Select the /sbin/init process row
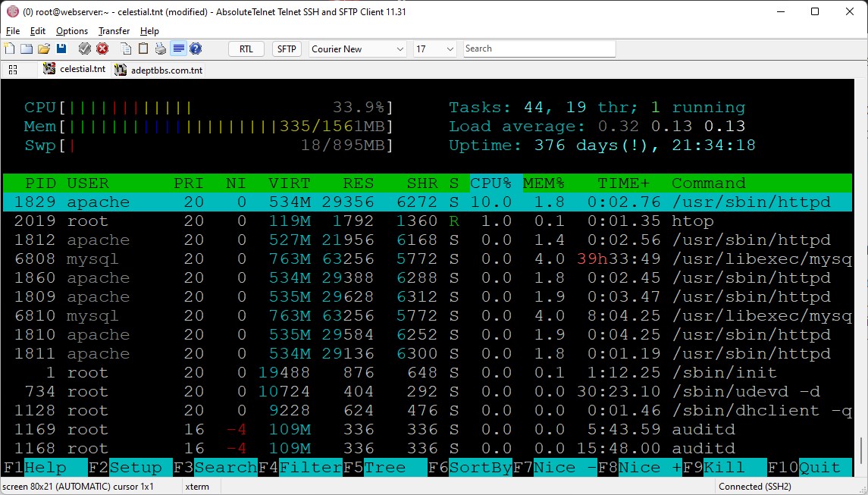This screenshot has width=868, height=495. click(x=428, y=373)
